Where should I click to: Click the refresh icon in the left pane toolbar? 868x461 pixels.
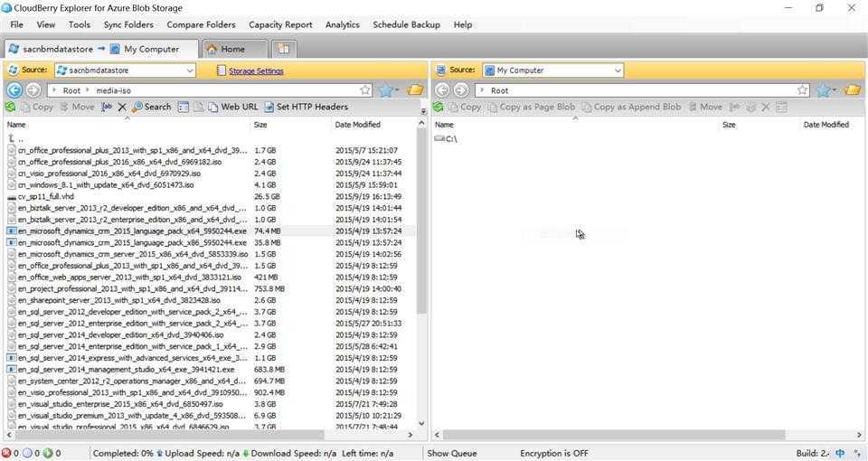point(10,107)
